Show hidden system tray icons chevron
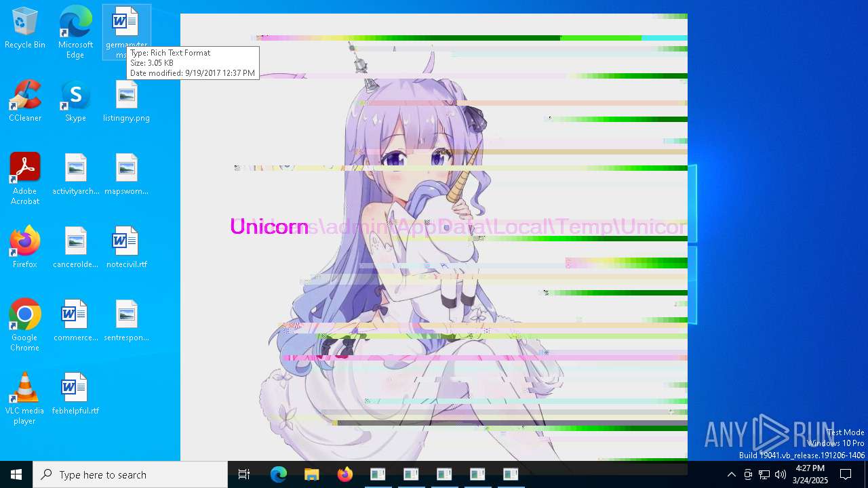 [731, 474]
